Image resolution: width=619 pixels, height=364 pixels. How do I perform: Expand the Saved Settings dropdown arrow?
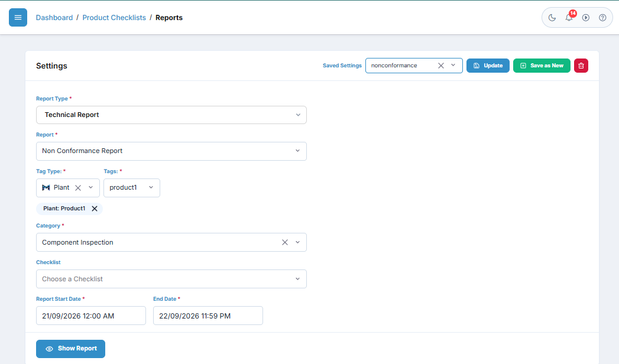pyautogui.click(x=453, y=66)
